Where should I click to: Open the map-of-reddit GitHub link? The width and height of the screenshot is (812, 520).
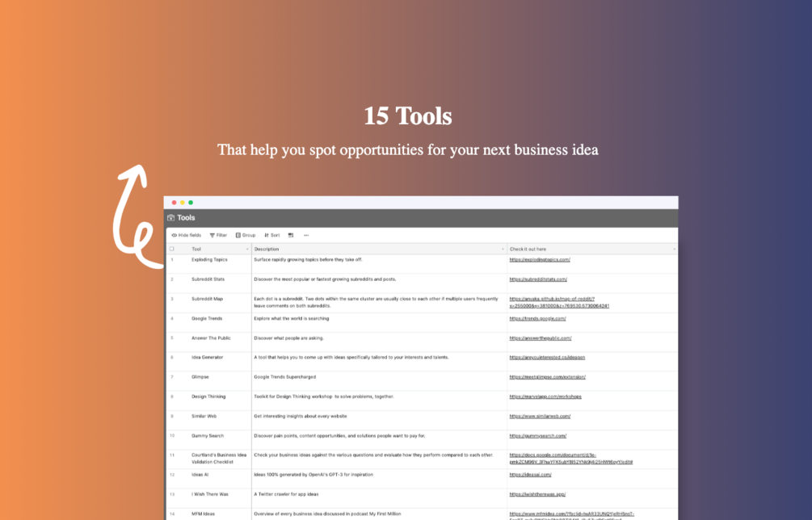click(559, 302)
